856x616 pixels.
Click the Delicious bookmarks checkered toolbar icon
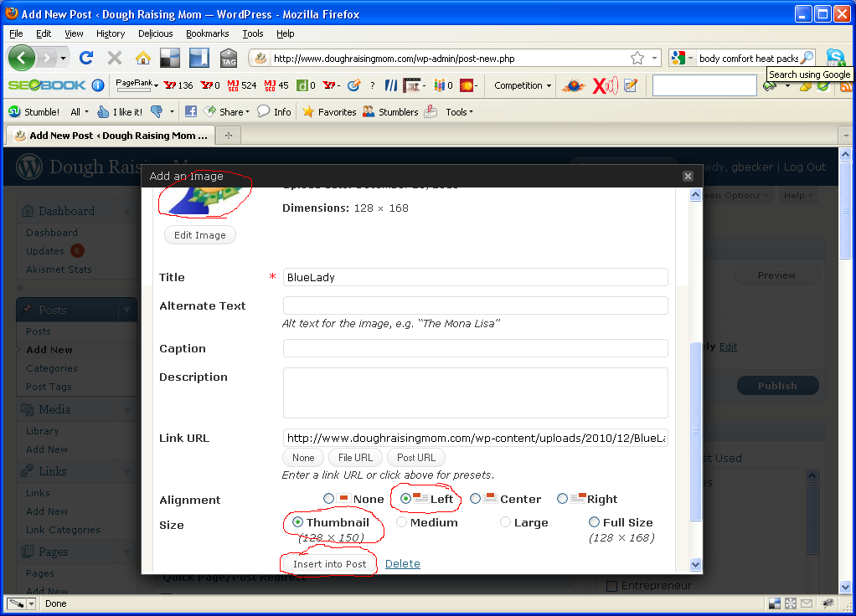170,58
